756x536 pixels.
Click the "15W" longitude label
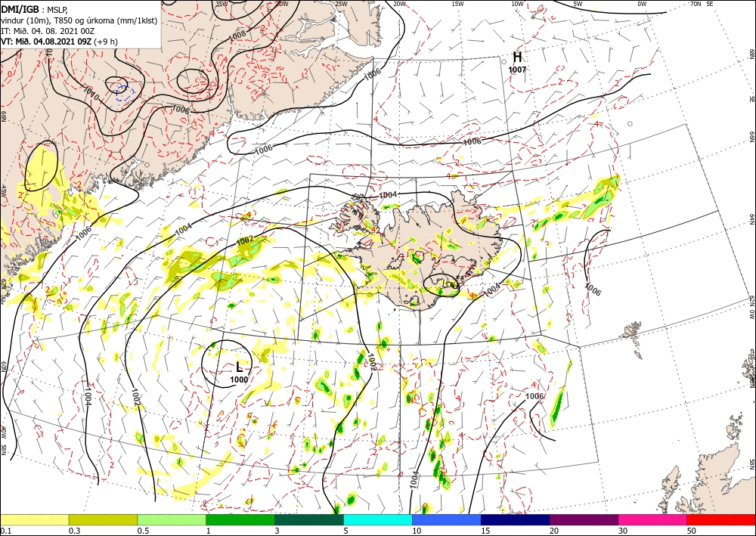pyautogui.click(x=457, y=4)
